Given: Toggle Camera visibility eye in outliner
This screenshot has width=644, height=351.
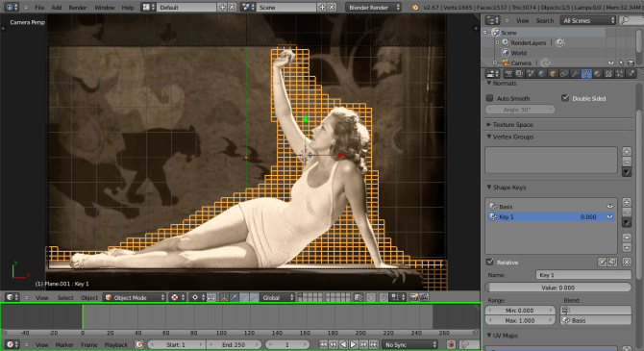Looking at the screenshot, I should coord(610,63).
